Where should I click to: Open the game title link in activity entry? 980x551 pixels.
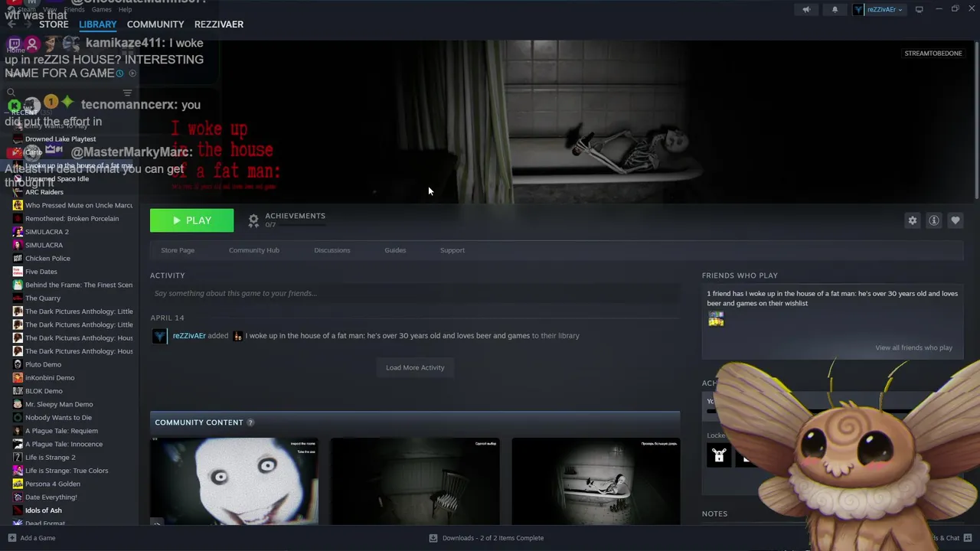pos(387,336)
